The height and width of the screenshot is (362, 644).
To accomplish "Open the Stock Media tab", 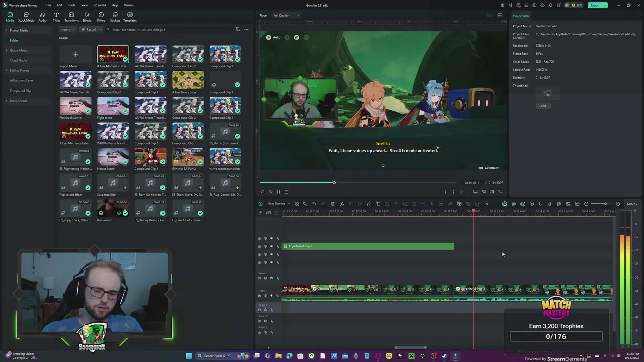I will [26, 17].
